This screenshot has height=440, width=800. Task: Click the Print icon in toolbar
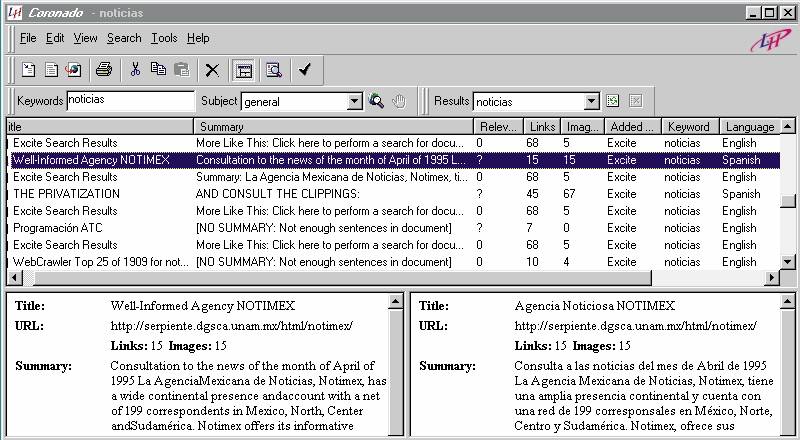103,70
